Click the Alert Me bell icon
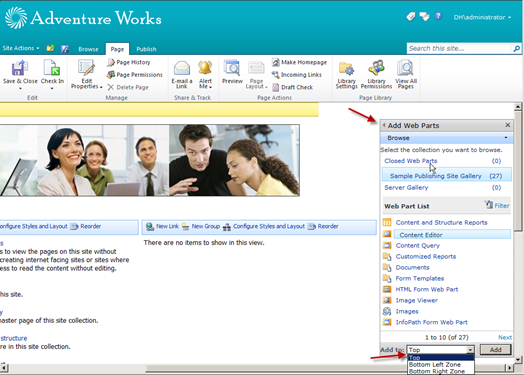The height and width of the screenshot is (375, 524). pyautogui.click(x=205, y=68)
